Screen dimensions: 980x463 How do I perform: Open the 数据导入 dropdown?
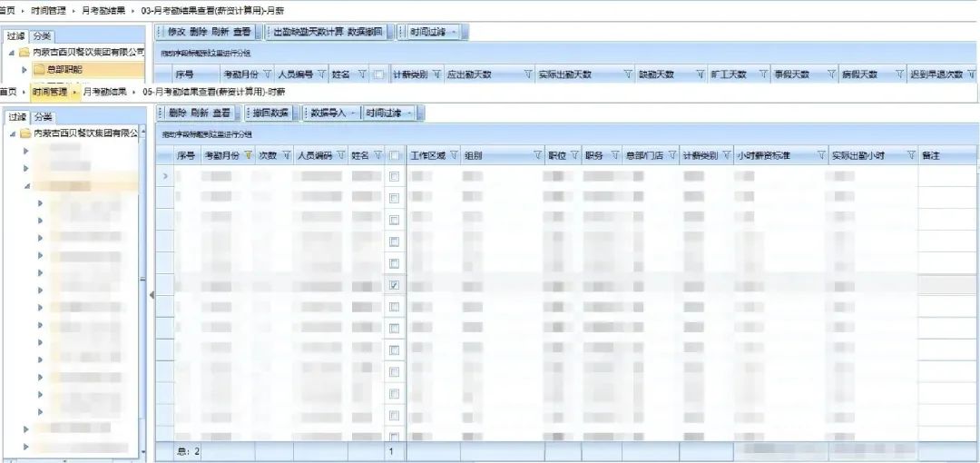tap(334, 113)
